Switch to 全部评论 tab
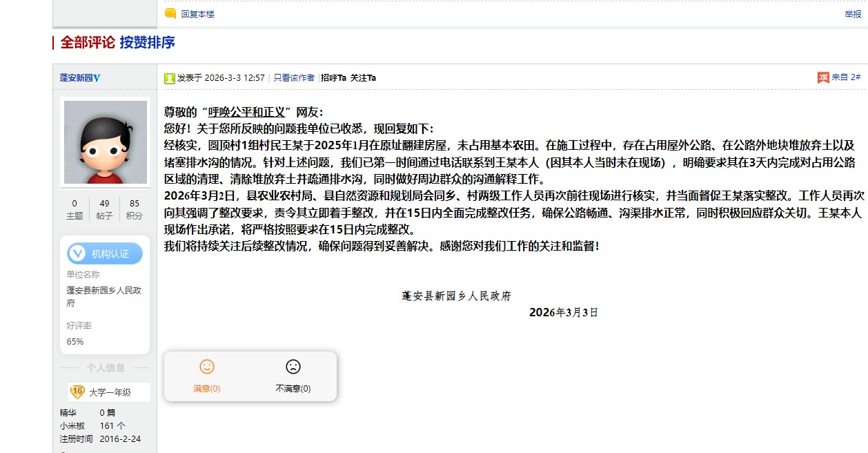The height and width of the screenshot is (453, 868). click(x=88, y=43)
